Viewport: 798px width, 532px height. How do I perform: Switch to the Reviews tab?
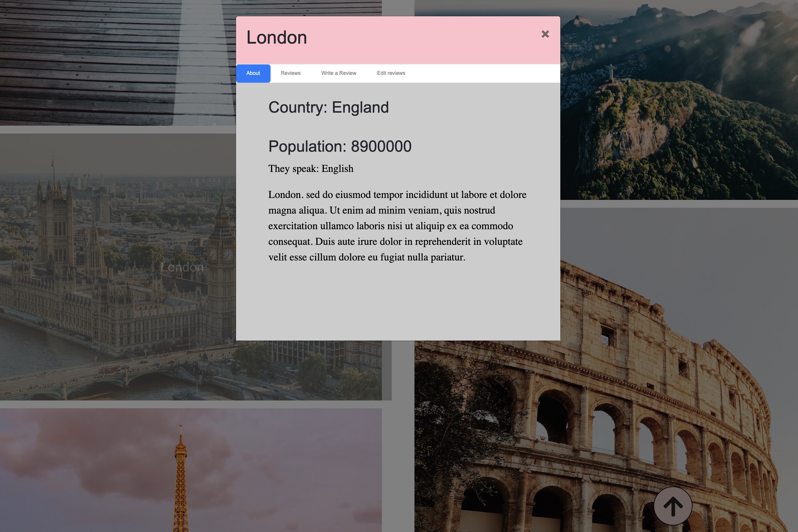(290, 73)
